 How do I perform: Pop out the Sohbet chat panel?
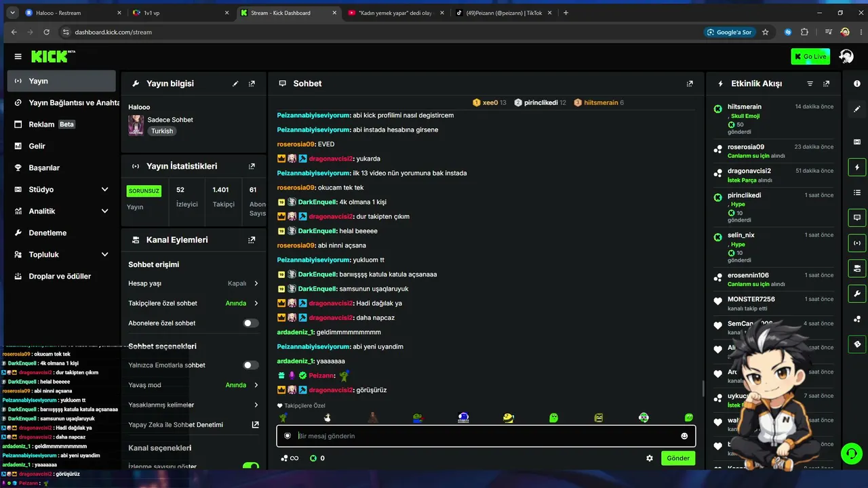point(690,83)
